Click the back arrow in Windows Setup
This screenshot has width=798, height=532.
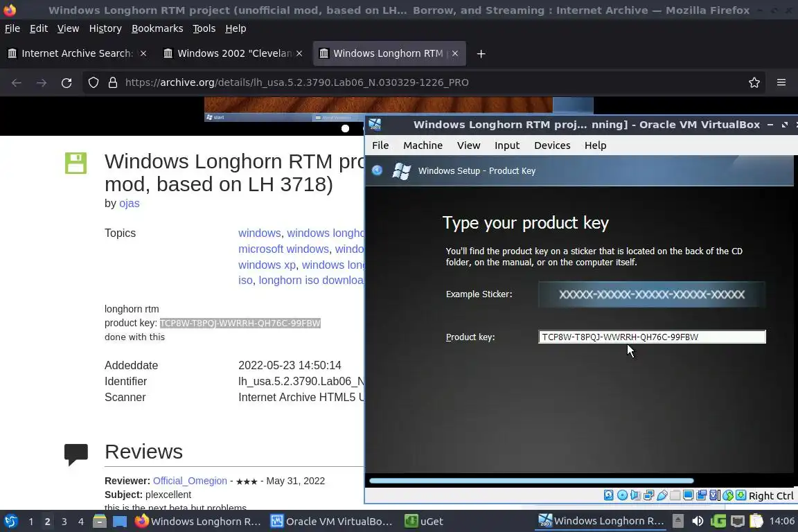tap(377, 170)
